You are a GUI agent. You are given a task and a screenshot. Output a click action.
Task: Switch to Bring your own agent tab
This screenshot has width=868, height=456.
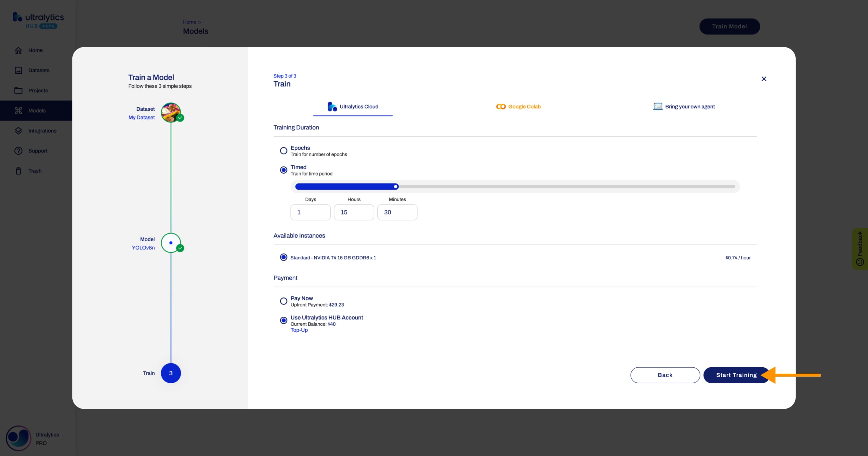pos(684,107)
